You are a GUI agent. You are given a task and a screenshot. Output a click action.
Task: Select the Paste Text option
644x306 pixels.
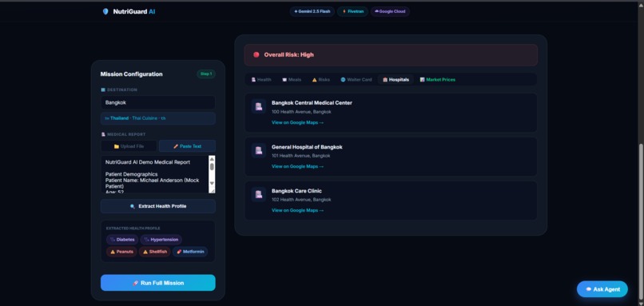[x=187, y=146]
